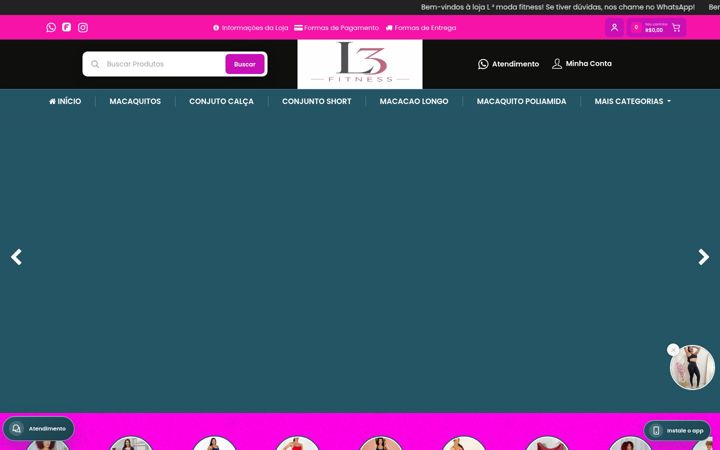Image resolution: width=720 pixels, height=450 pixels.
Task: Open the shopping cart icon
Action: click(676, 28)
